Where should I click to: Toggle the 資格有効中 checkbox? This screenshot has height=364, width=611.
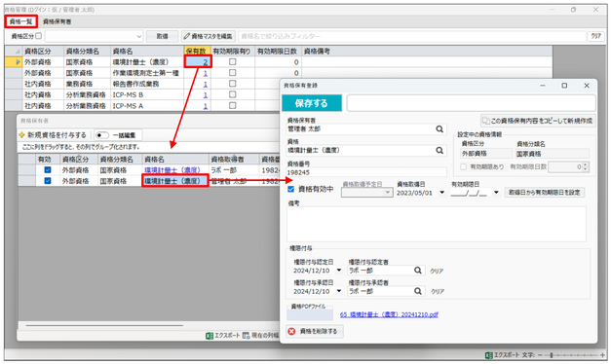click(x=290, y=189)
